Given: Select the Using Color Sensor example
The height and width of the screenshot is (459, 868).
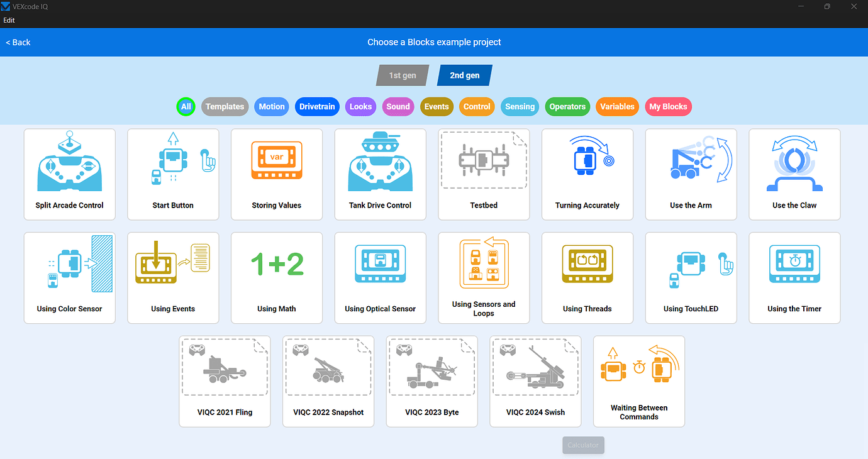Looking at the screenshot, I should tap(69, 278).
